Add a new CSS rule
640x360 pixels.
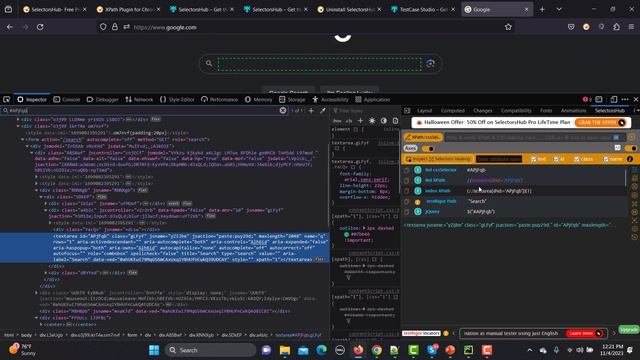pos(360,121)
